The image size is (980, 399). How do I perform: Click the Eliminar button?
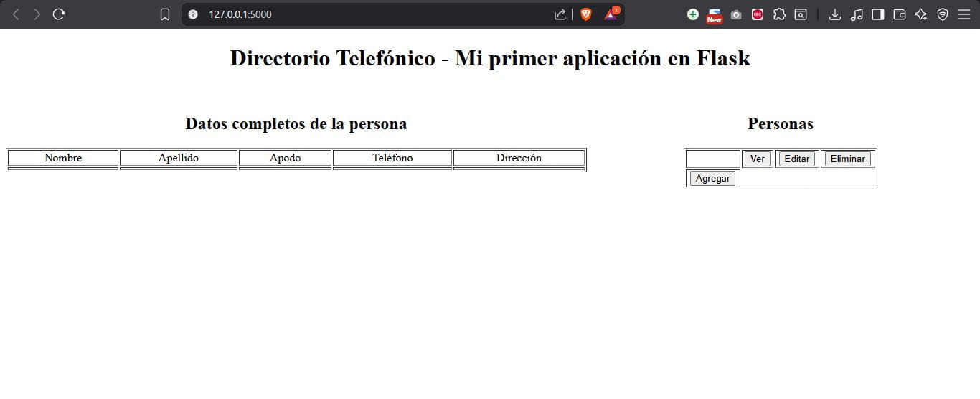tap(848, 159)
